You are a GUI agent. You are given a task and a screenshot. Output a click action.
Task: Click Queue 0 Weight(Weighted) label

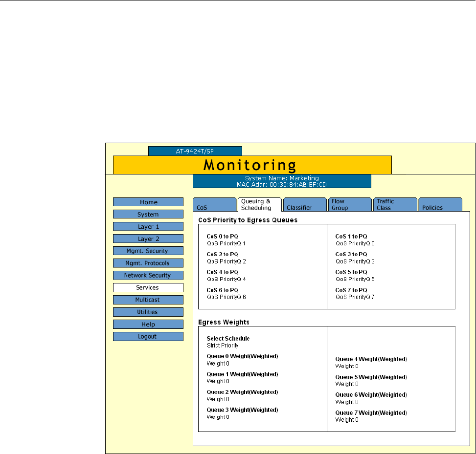pyautogui.click(x=242, y=356)
